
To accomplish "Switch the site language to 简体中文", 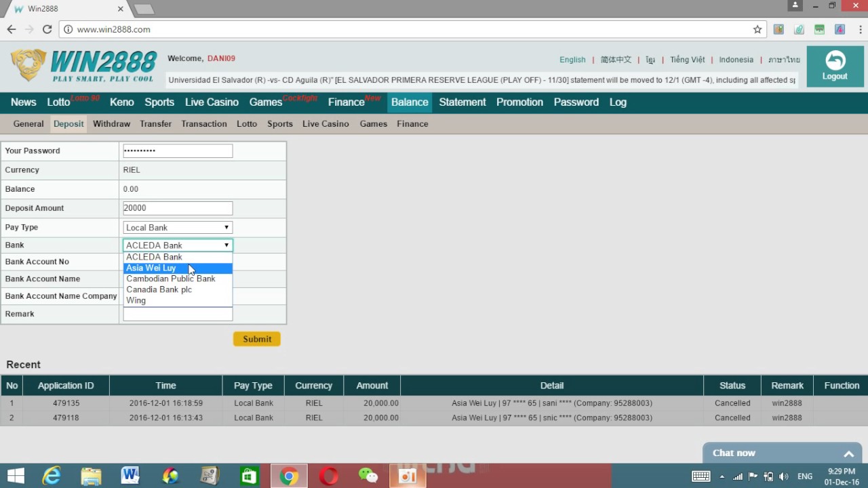I will (616, 60).
